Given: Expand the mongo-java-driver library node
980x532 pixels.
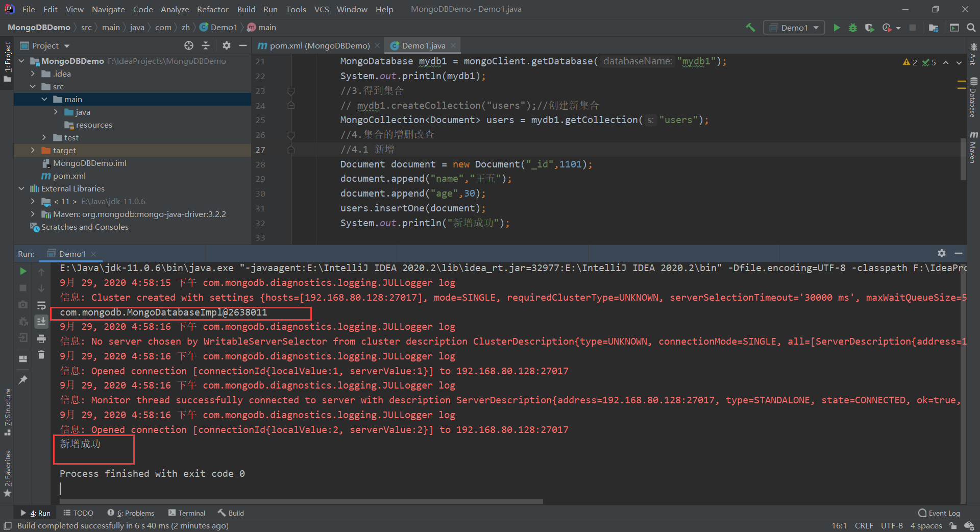Looking at the screenshot, I should tap(33, 214).
